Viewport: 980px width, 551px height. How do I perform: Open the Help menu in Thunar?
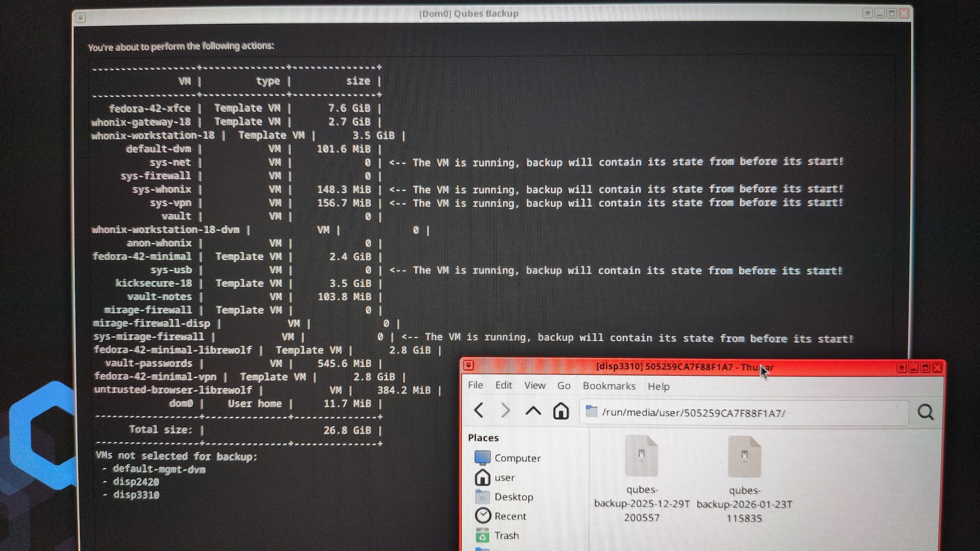(x=658, y=387)
